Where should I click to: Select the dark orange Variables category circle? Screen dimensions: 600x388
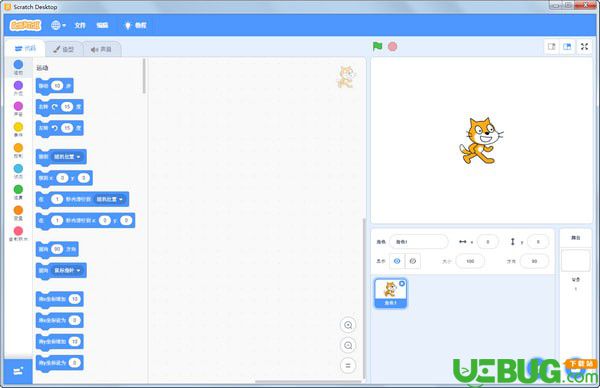18,210
